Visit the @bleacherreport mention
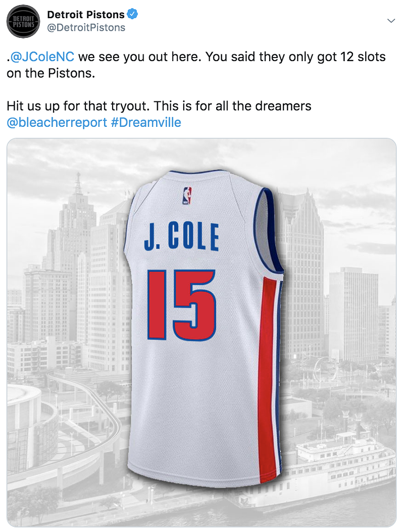The width and height of the screenshot is (404, 532). 56,122
